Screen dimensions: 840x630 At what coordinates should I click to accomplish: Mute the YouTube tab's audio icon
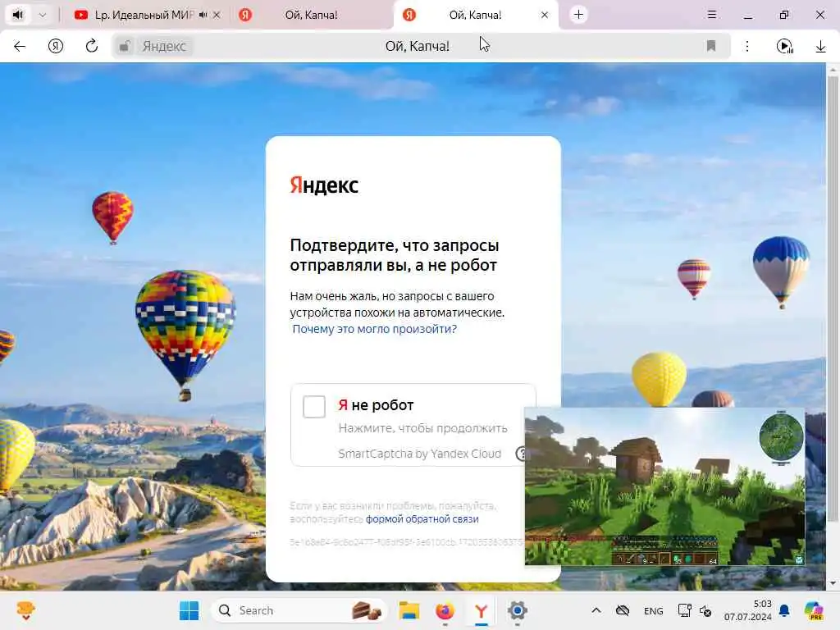203,15
